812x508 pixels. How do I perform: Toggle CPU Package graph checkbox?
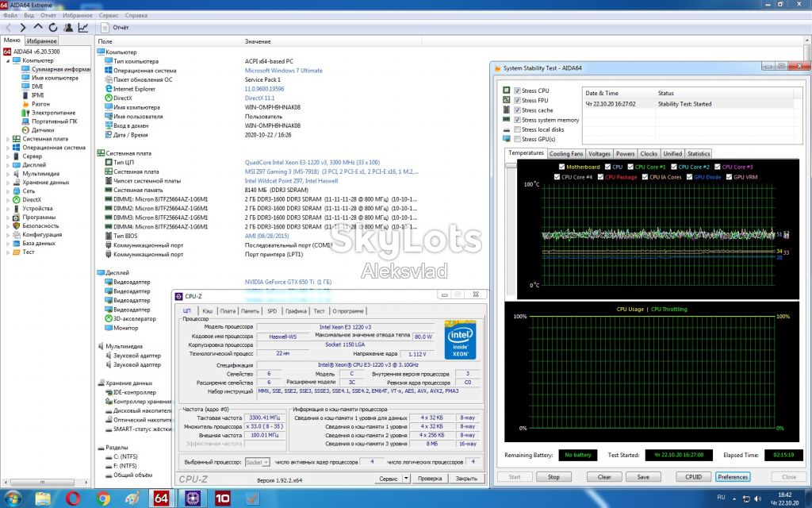click(601, 177)
